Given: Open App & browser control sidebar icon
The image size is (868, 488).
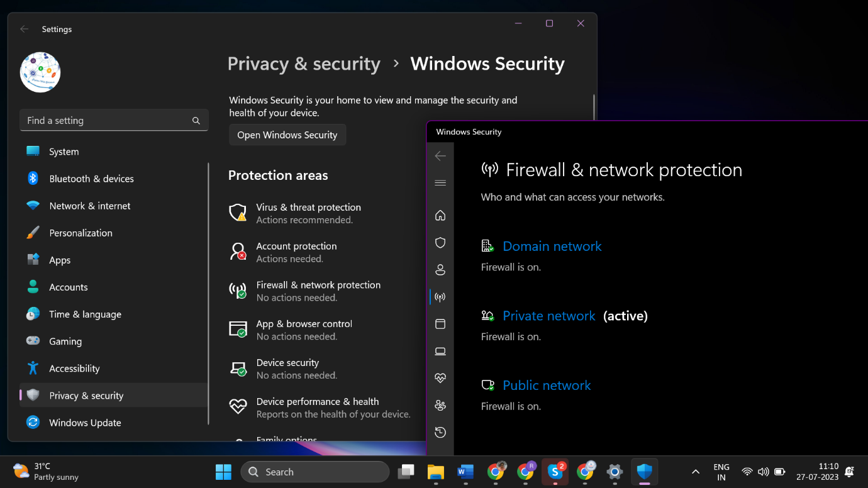Looking at the screenshot, I should (x=440, y=324).
